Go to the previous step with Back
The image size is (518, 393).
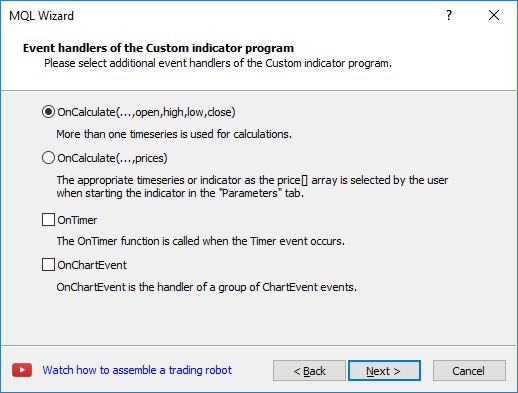click(309, 370)
